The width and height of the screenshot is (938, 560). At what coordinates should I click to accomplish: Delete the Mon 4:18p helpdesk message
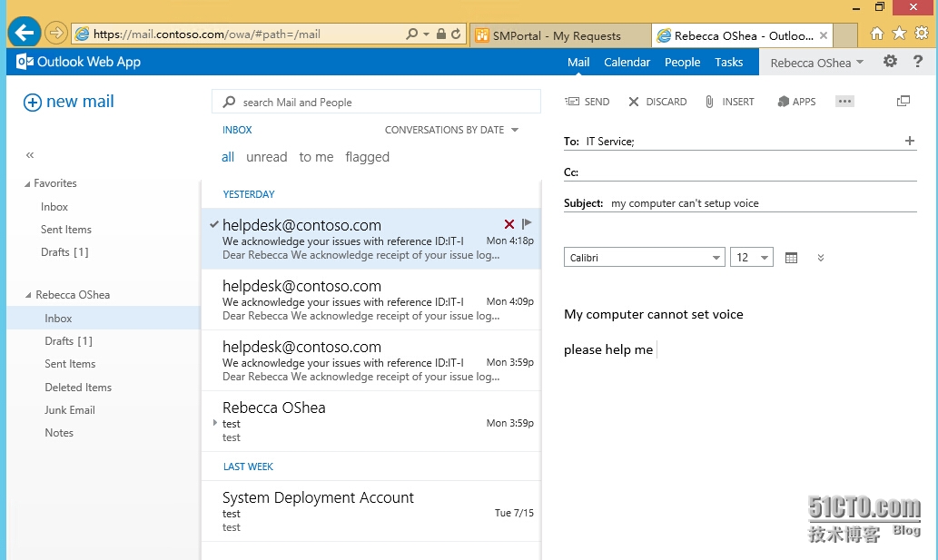coord(509,224)
